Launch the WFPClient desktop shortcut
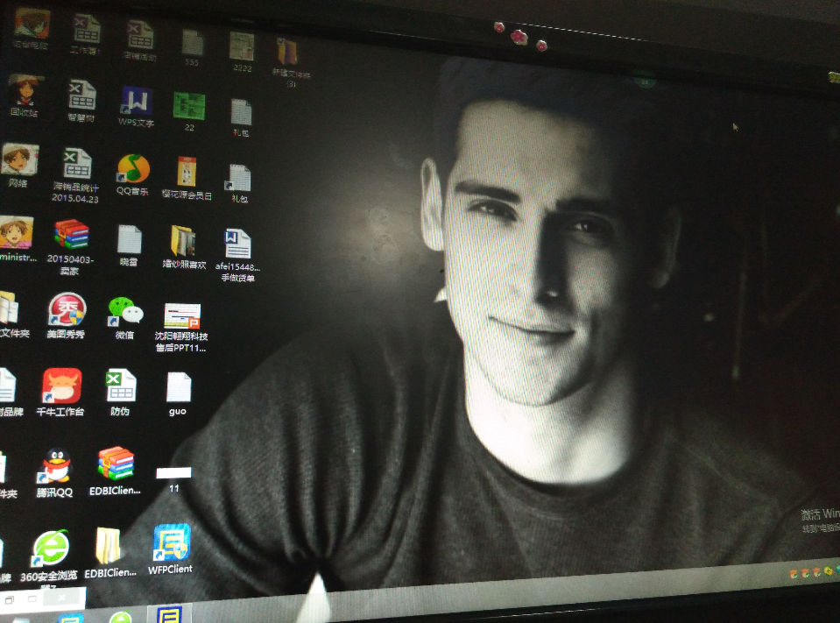Image resolution: width=840 pixels, height=623 pixels. tap(171, 543)
